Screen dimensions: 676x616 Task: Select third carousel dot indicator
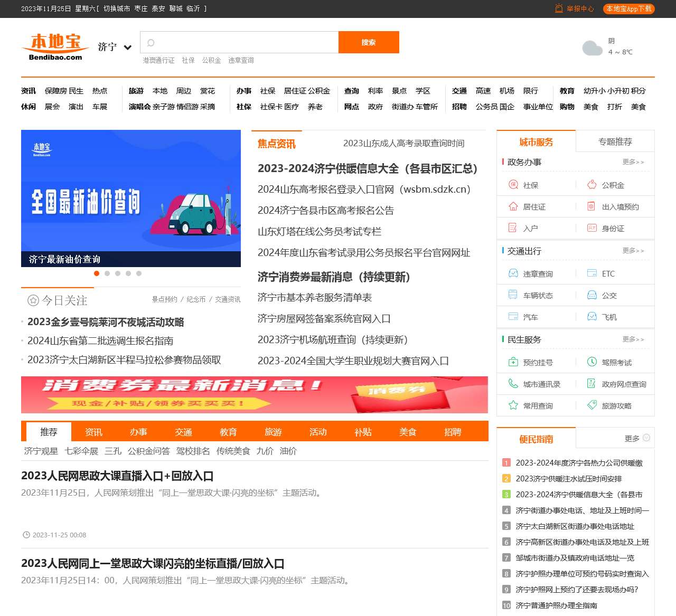point(118,273)
